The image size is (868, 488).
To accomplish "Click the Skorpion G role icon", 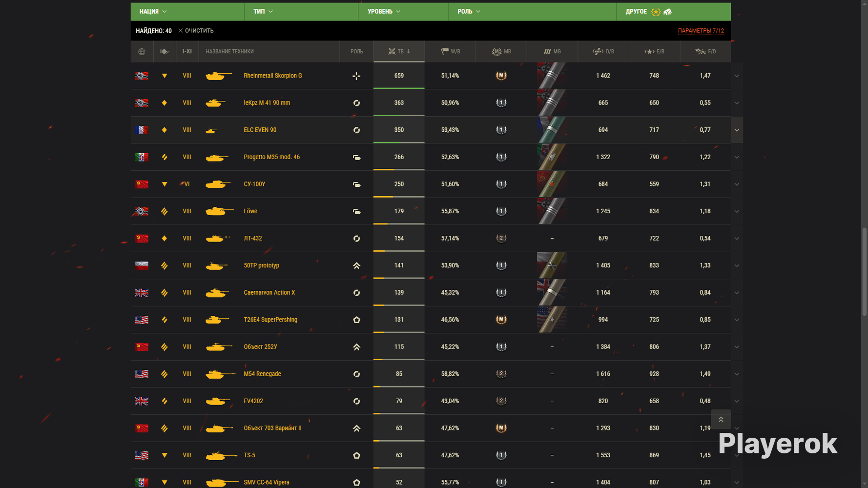I will [357, 76].
